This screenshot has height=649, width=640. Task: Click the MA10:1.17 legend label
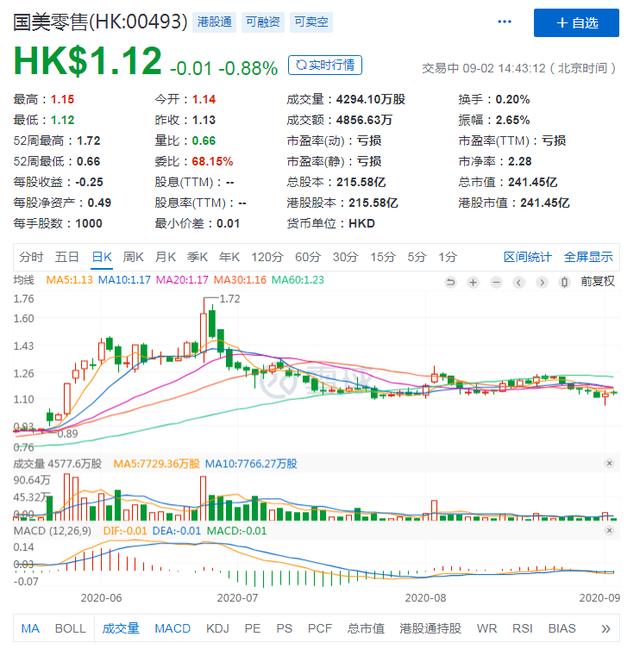coord(124,280)
